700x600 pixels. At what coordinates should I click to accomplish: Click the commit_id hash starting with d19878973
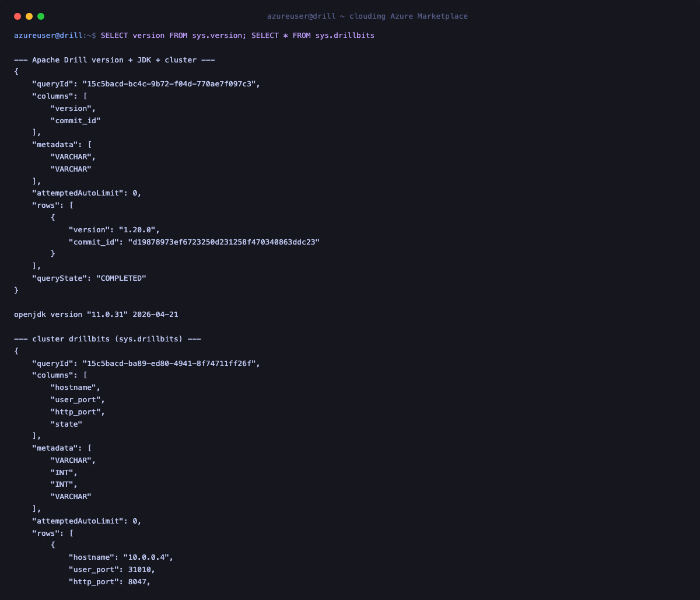224,242
